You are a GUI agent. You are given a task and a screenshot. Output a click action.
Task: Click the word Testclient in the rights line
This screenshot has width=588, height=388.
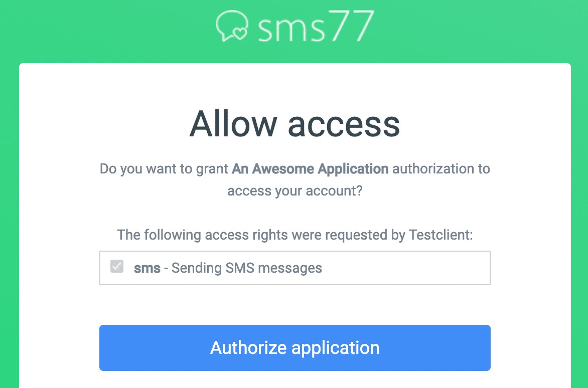(x=438, y=235)
